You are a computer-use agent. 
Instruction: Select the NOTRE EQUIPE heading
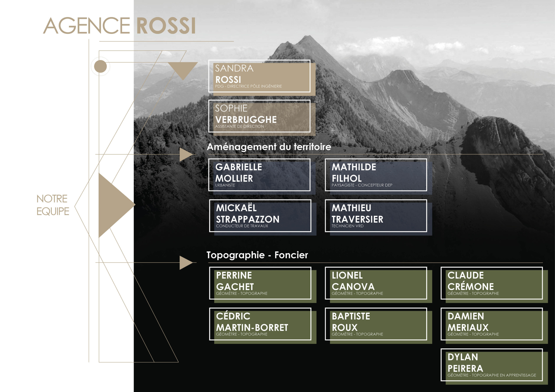tap(53, 205)
